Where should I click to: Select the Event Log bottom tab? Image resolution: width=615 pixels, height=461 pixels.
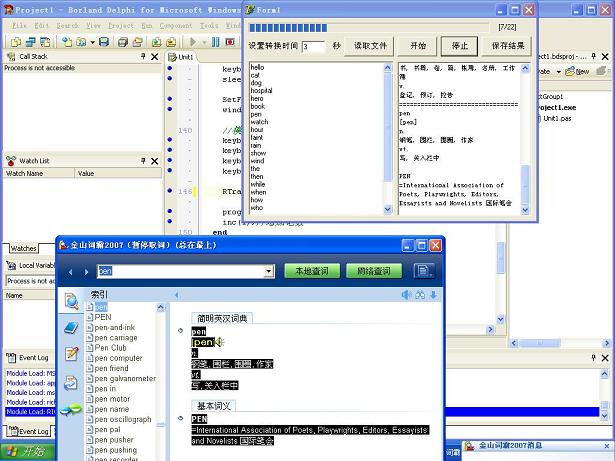(29, 432)
